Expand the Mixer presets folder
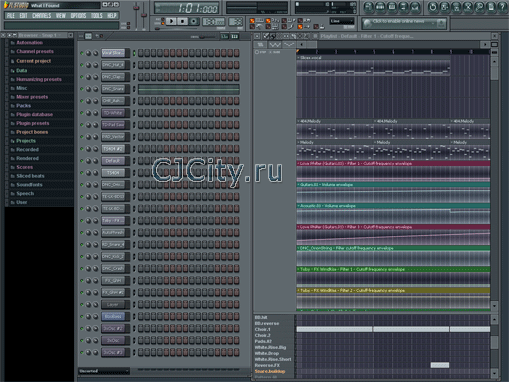Image resolution: width=509 pixels, height=382 pixels. pyautogui.click(x=32, y=97)
